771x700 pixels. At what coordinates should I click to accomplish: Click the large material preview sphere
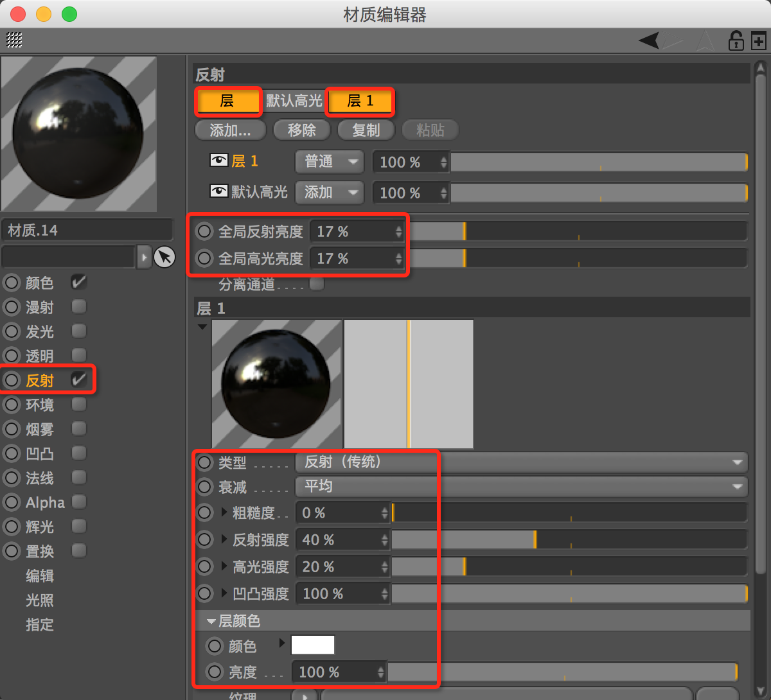point(78,134)
